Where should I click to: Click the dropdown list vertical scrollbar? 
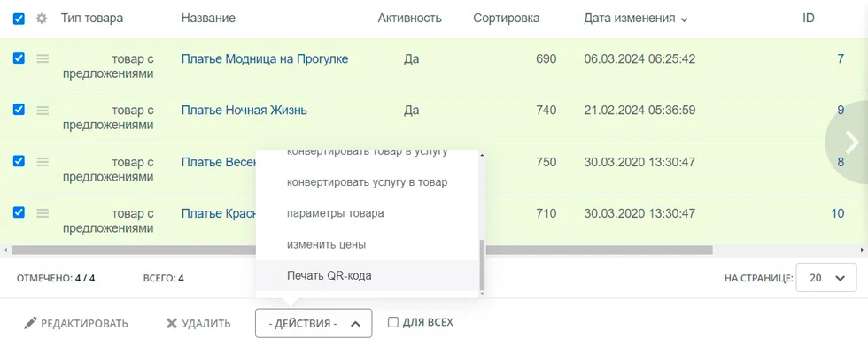pos(482,265)
